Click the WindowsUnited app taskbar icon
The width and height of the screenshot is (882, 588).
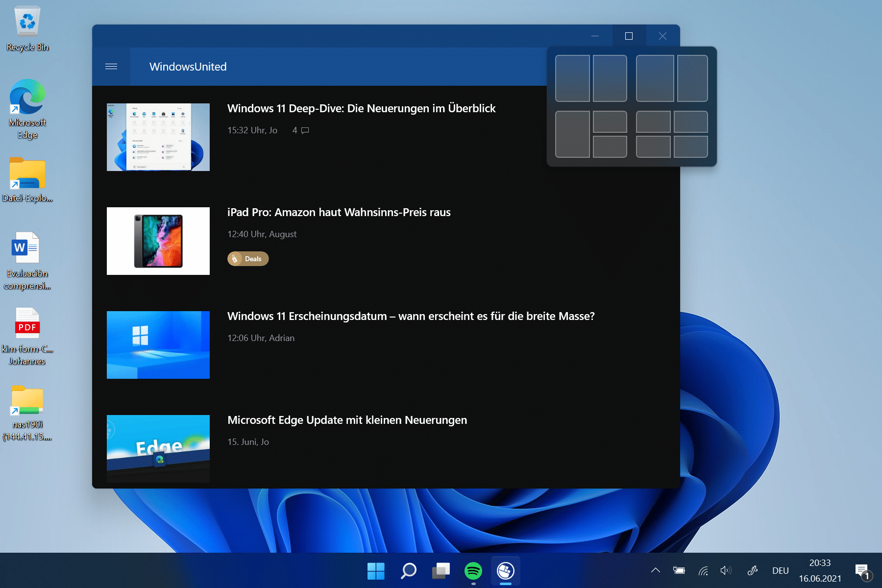(505, 571)
